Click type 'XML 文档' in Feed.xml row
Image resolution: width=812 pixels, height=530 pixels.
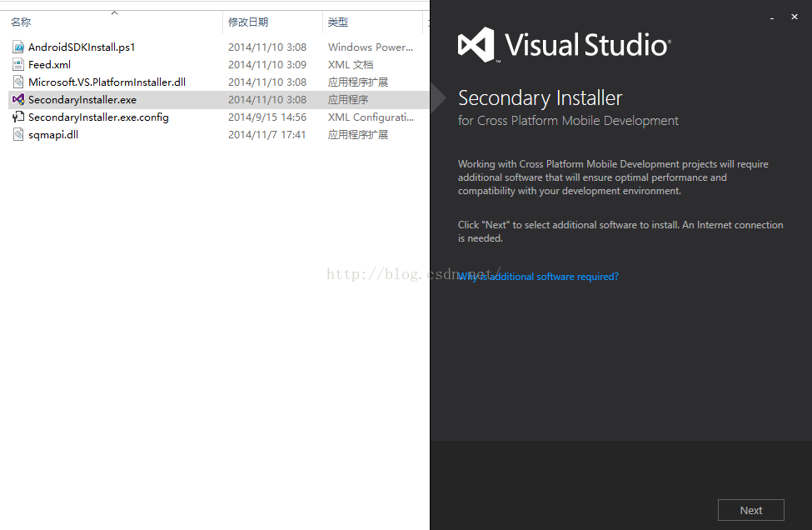[x=350, y=65]
